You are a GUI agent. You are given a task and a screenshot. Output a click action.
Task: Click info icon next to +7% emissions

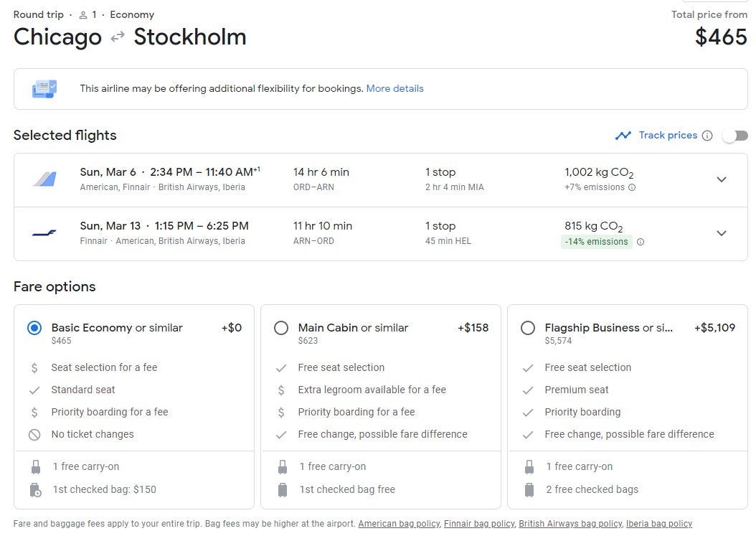click(632, 187)
